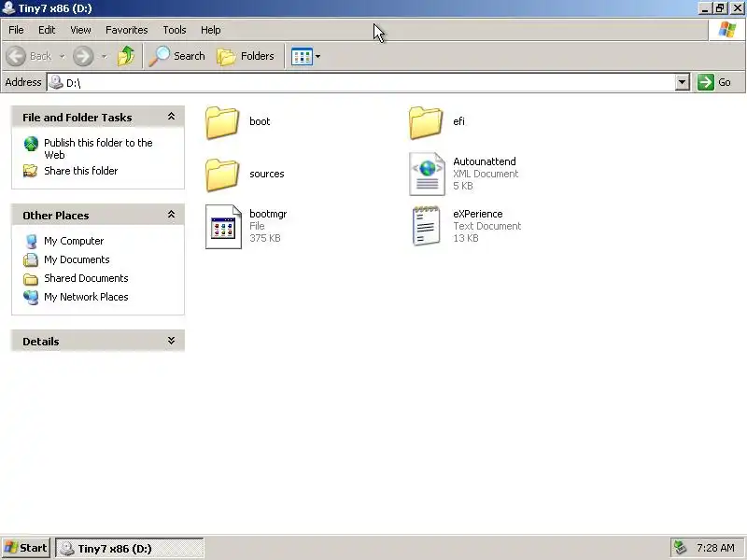Restore down the Explorer window
747x560 pixels.
coord(720,8)
